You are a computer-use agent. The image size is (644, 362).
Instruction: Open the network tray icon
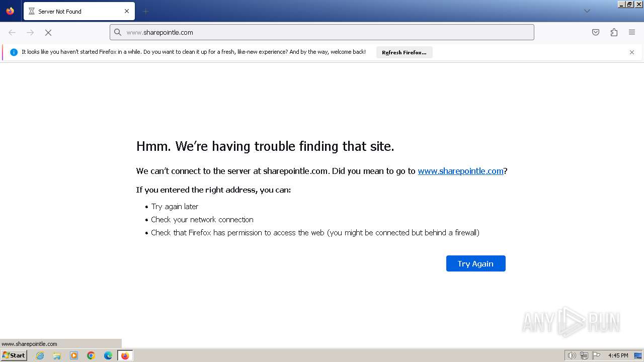[x=584, y=355]
